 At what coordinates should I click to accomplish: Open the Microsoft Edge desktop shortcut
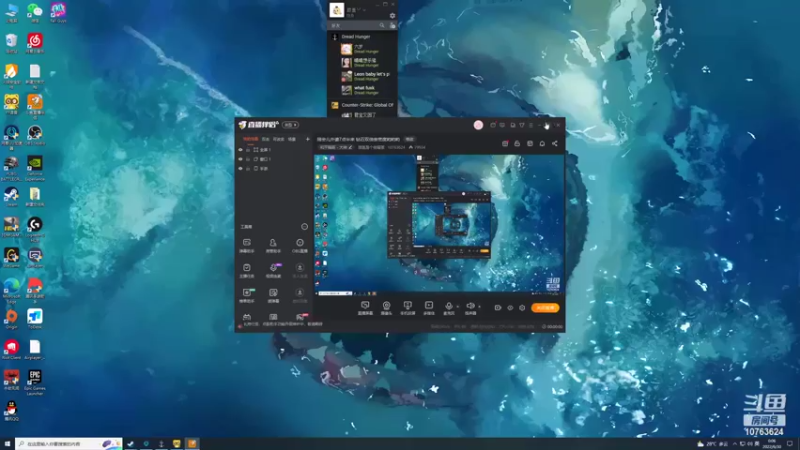pos(11,290)
